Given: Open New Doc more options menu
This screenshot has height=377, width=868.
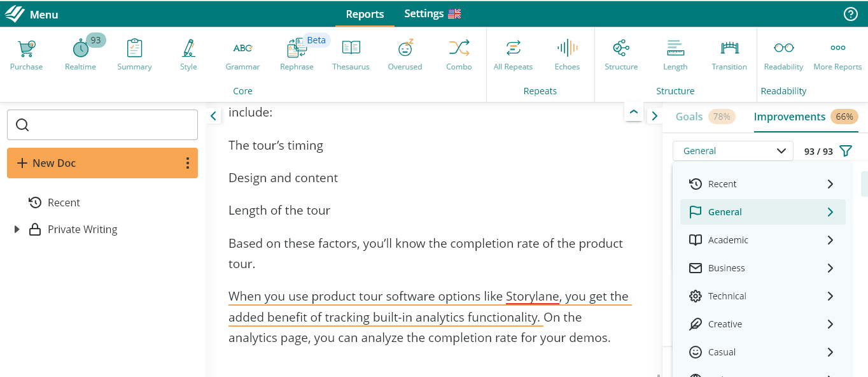Looking at the screenshot, I should pyautogui.click(x=187, y=163).
